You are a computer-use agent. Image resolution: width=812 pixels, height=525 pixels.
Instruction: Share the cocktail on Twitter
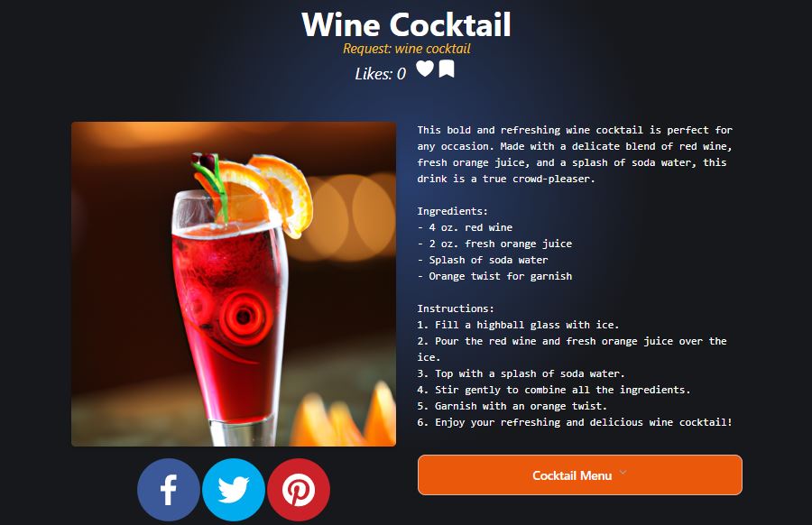[234, 489]
